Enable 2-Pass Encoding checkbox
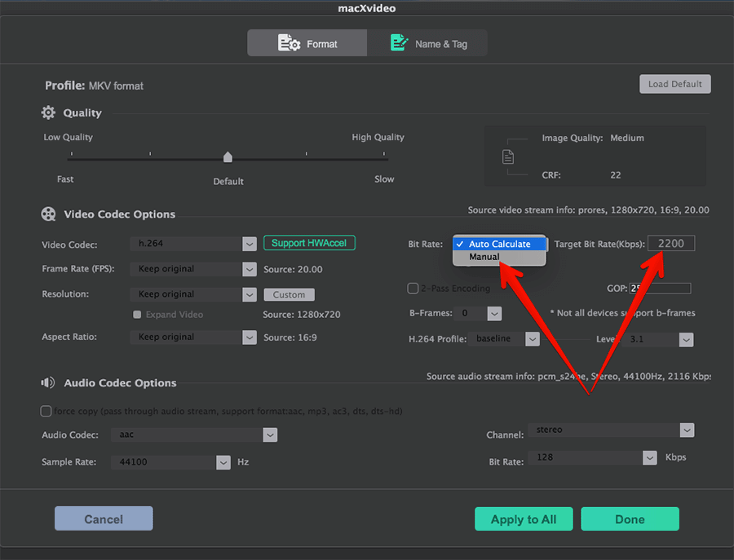The width and height of the screenshot is (734, 560). pos(413,289)
